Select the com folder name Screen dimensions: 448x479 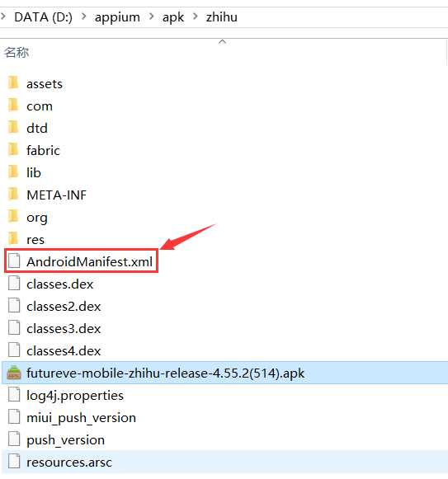[x=40, y=106]
